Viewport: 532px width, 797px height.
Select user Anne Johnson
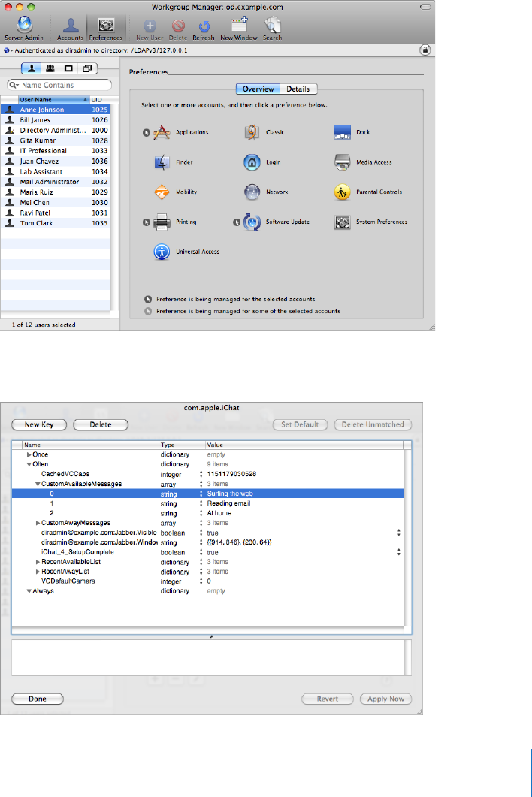[56, 110]
